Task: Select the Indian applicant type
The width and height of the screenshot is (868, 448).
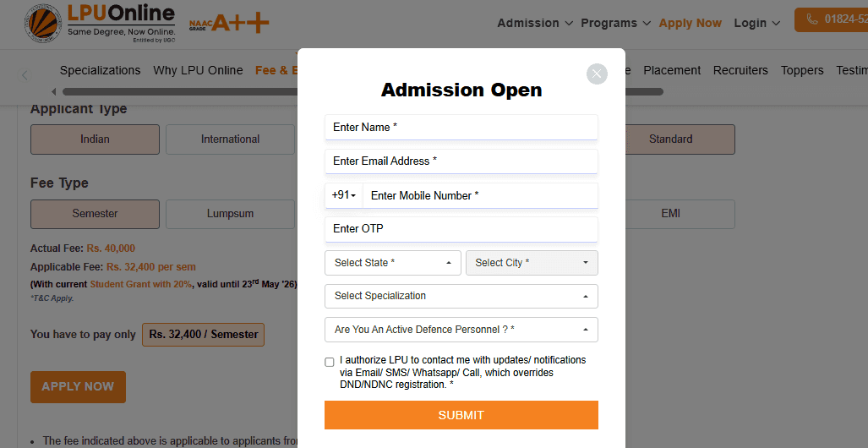Action: point(95,139)
